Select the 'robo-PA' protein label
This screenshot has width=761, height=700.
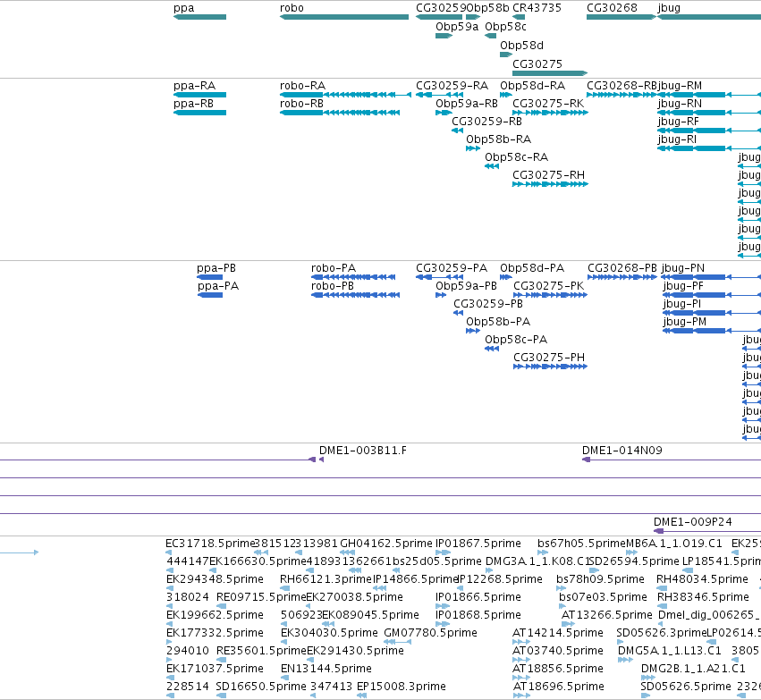coord(334,268)
